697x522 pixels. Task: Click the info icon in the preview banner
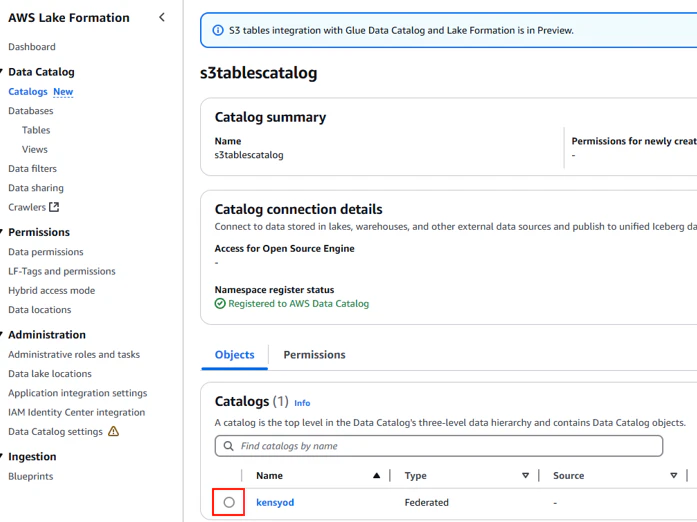(x=218, y=30)
